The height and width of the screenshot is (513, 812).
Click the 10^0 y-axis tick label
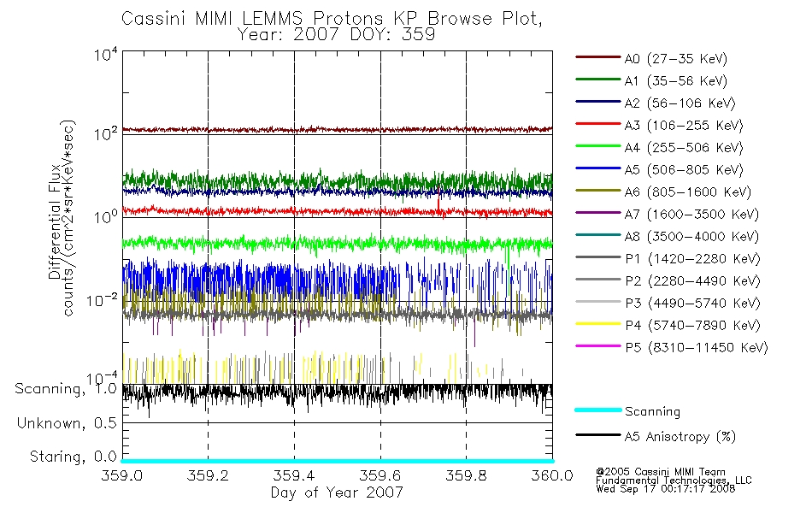106,216
